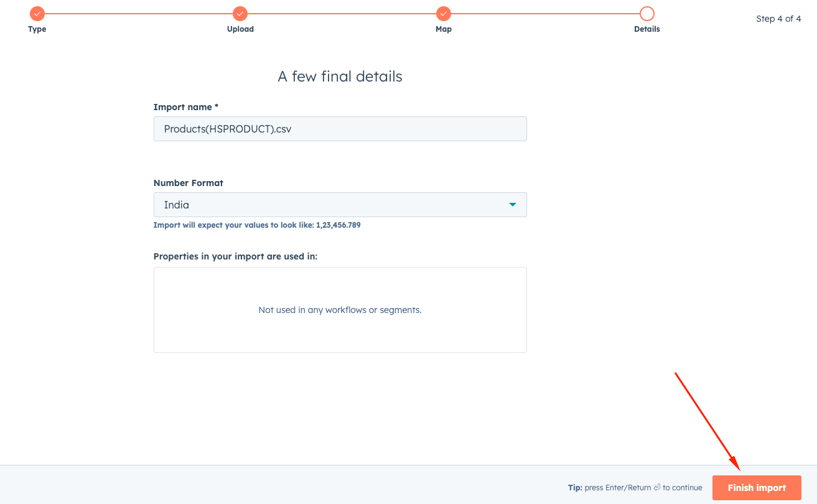
Task: Click the Number Format label
Action: click(188, 183)
